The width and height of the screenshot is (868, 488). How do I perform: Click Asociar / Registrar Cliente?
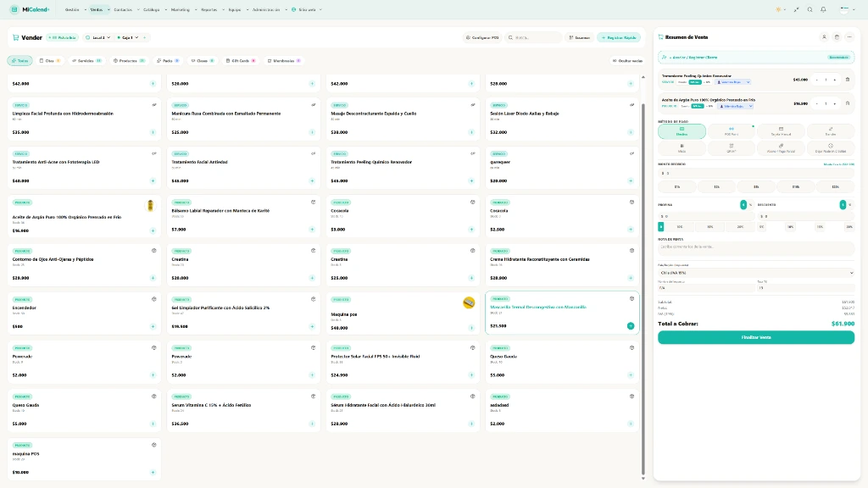[x=755, y=57]
